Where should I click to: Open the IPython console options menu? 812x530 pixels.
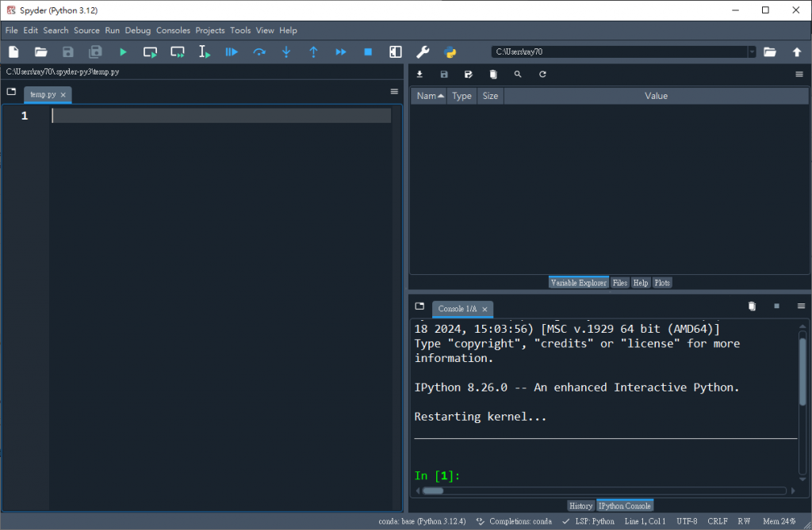[801, 307]
